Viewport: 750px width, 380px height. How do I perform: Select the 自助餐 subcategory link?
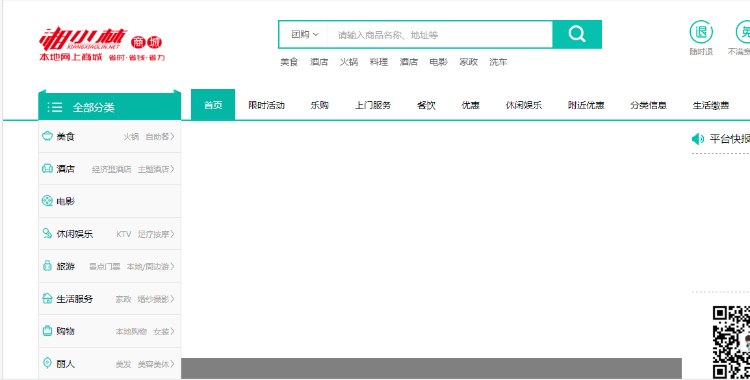pyautogui.click(x=157, y=137)
